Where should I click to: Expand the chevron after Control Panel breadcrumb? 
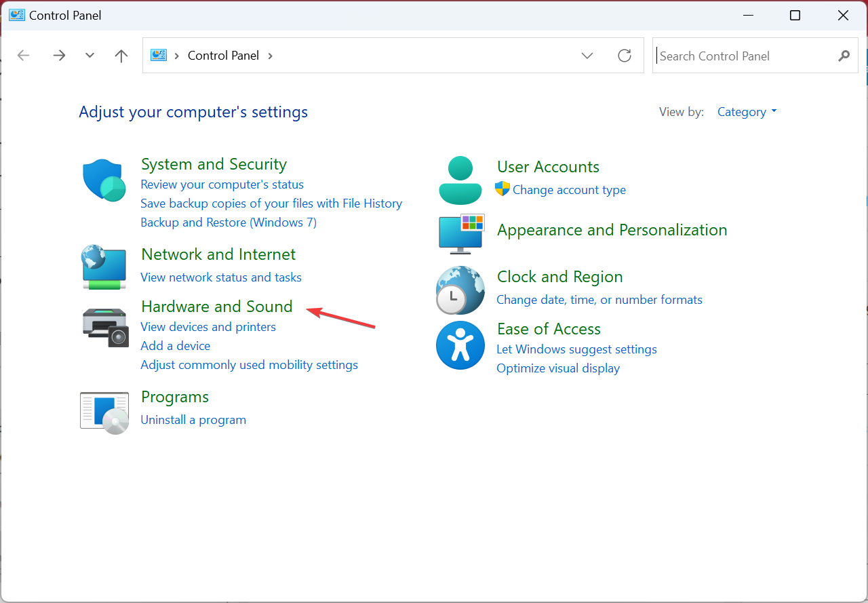pyautogui.click(x=270, y=56)
